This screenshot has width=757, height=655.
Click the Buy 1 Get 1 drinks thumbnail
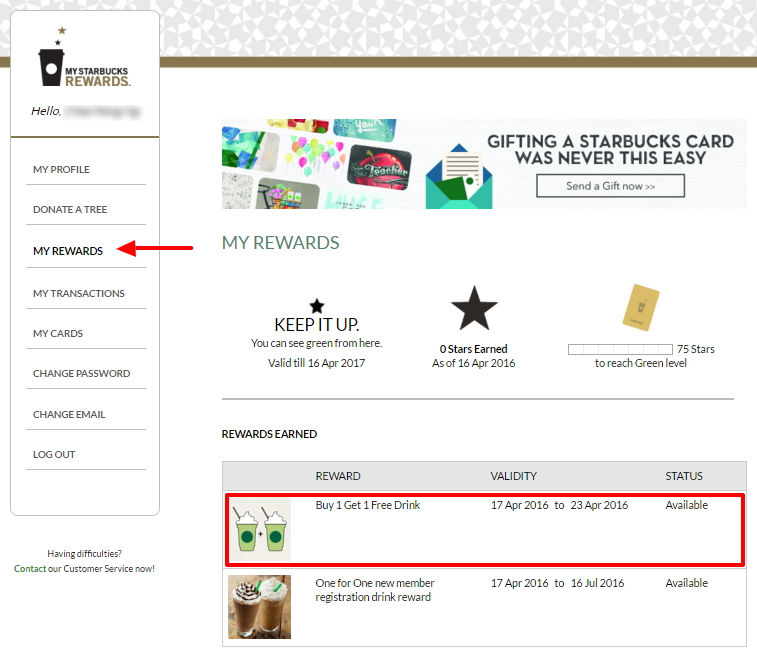coord(259,530)
